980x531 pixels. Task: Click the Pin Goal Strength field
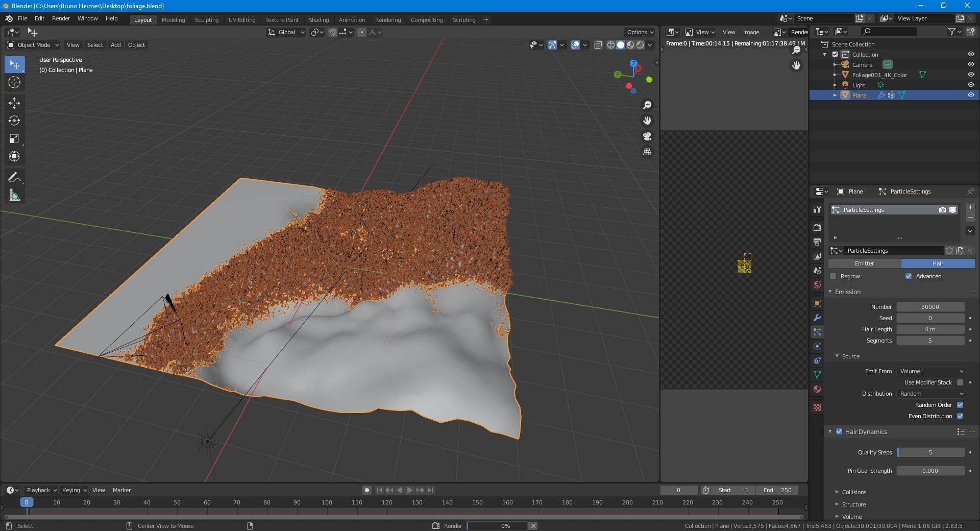tap(930, 471)
